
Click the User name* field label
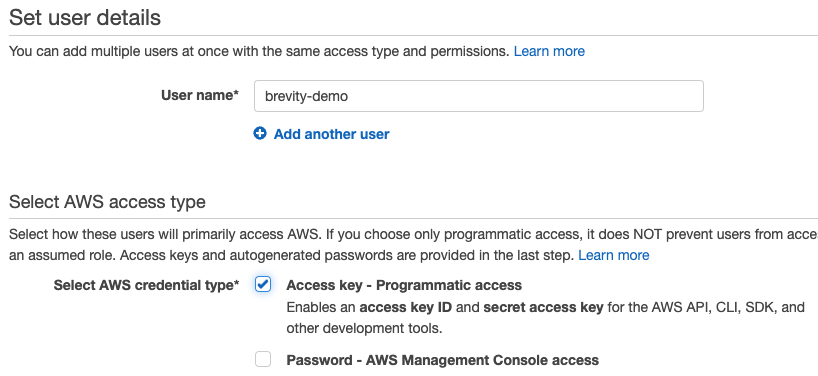(x=200, y=95)
